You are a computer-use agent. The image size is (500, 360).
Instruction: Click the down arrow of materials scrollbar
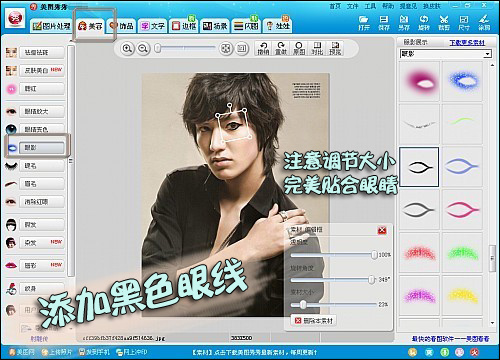(x=493, y=323)
